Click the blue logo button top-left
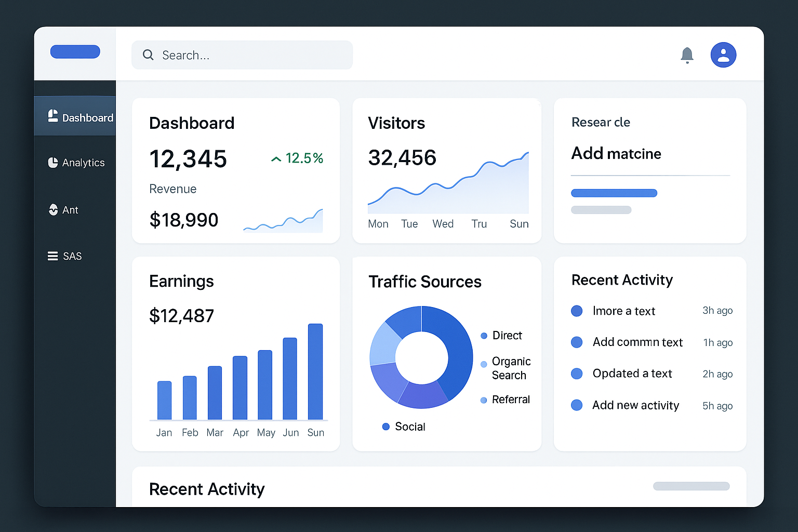The image size is (798, 532). (75, 52)
